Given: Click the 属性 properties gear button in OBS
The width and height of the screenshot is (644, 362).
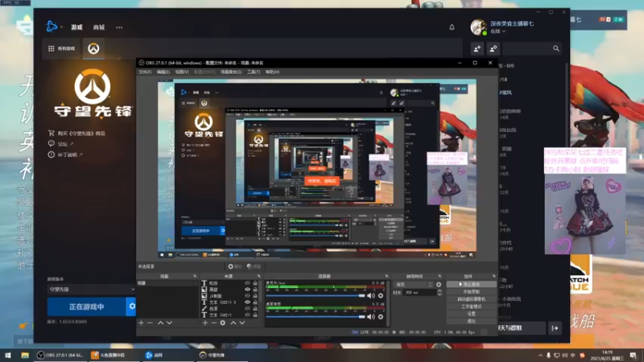Looking at the screenshot, I should (234, 266).
